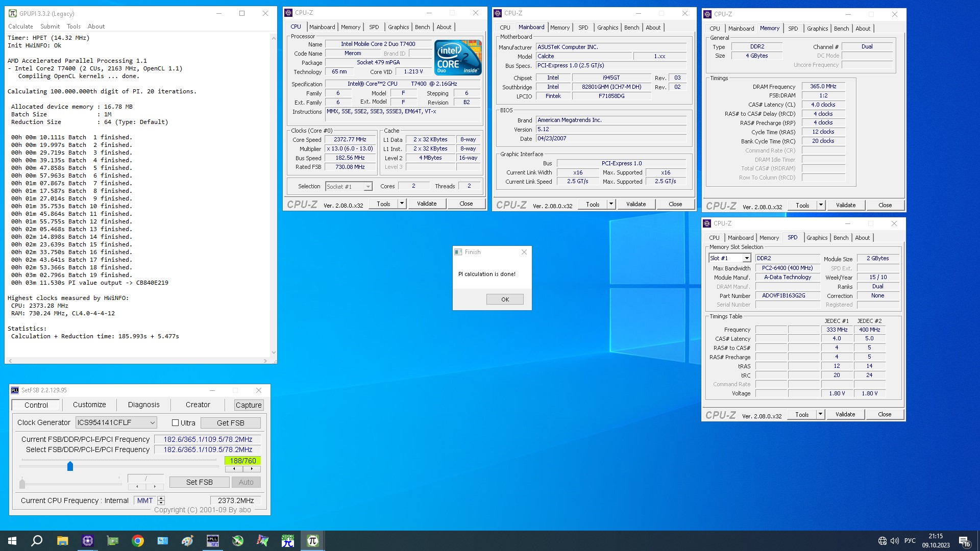Switch to Customize tab in SetFSB
The width and height of the screenshot is (980, 551).
(x=89, y=405)
